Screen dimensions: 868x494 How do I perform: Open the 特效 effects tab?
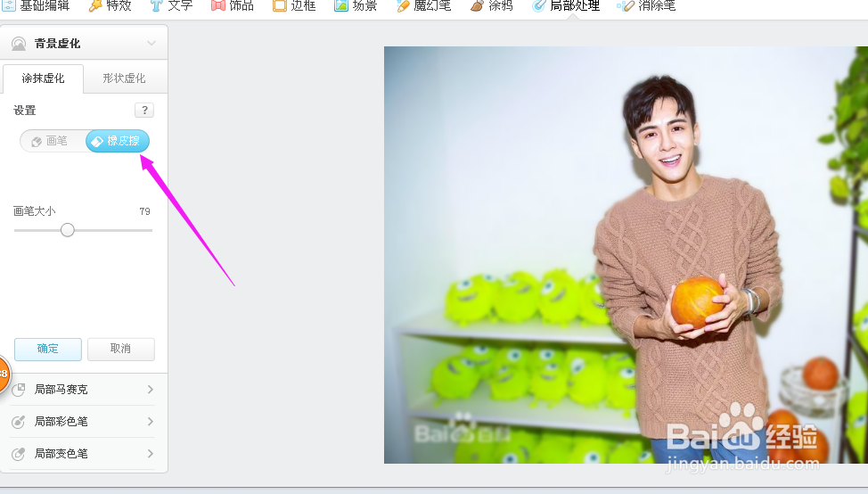coord(111,6)
